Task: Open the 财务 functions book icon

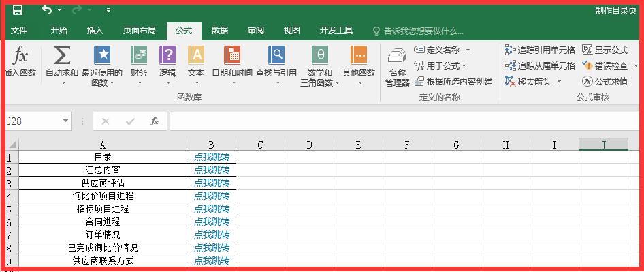Action: click(139, 55)
